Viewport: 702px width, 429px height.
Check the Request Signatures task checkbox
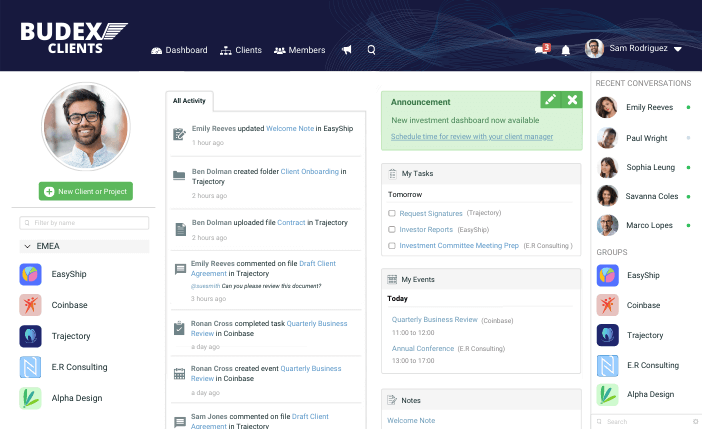point(392,213)
